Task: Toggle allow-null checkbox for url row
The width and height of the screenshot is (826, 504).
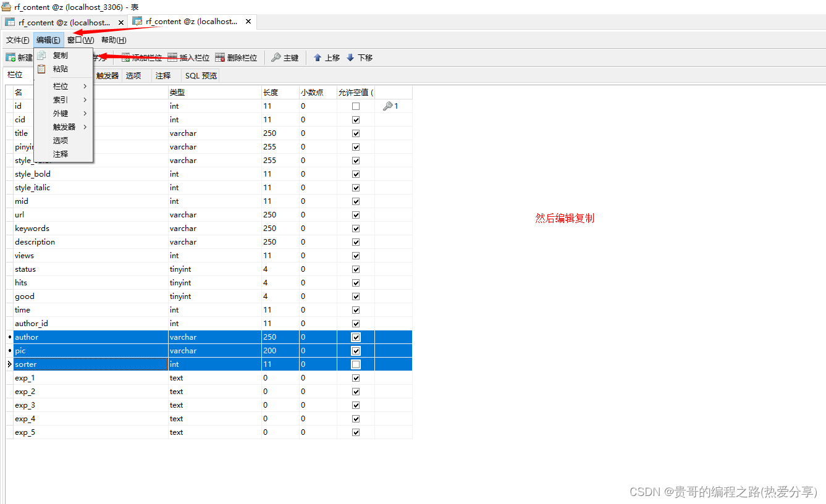Action: [356, 215]
